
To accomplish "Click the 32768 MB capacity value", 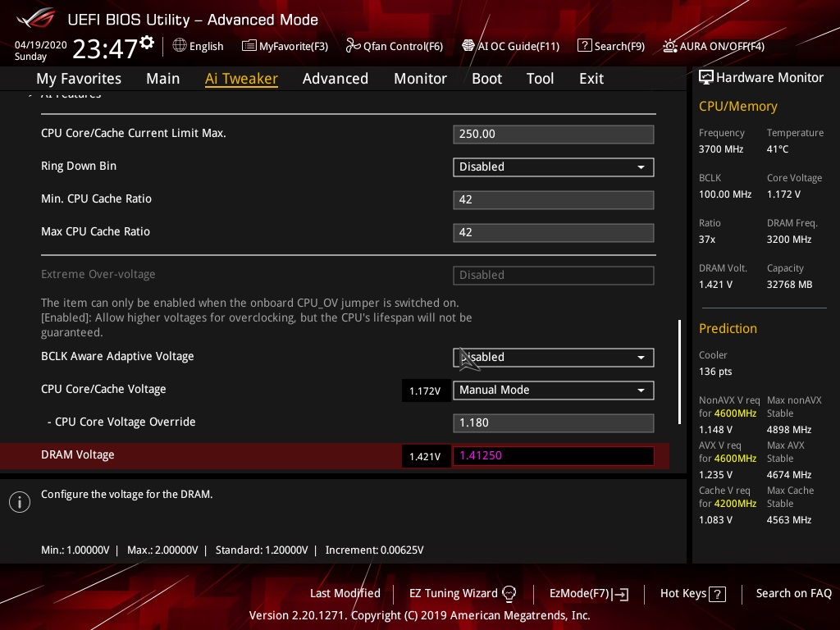I will [x=789, y=285].
